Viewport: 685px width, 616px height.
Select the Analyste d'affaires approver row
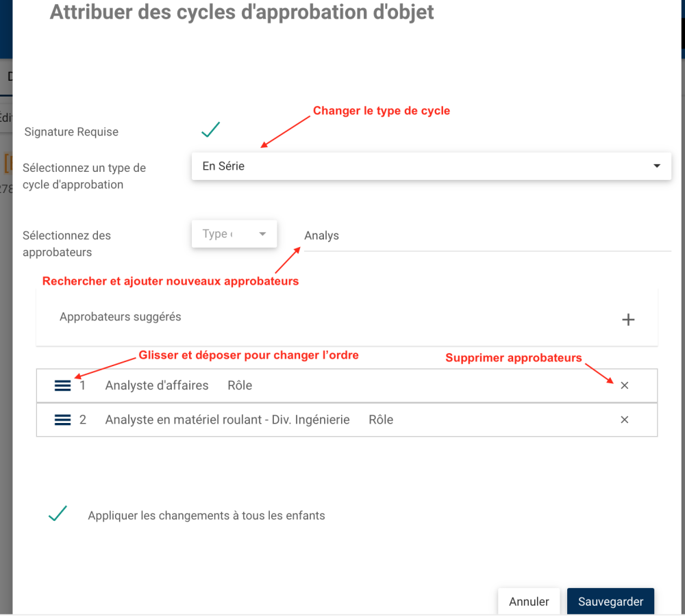point(157,385)
